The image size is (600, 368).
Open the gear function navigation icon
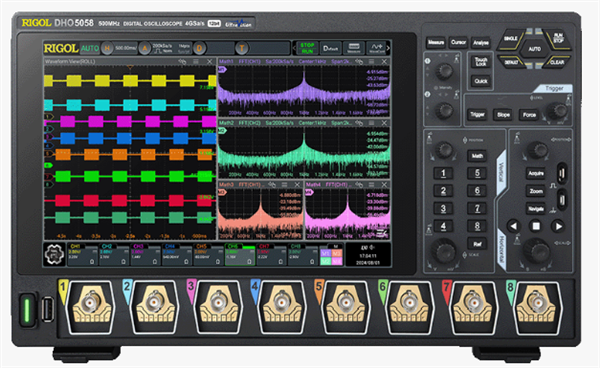point(54,254)
